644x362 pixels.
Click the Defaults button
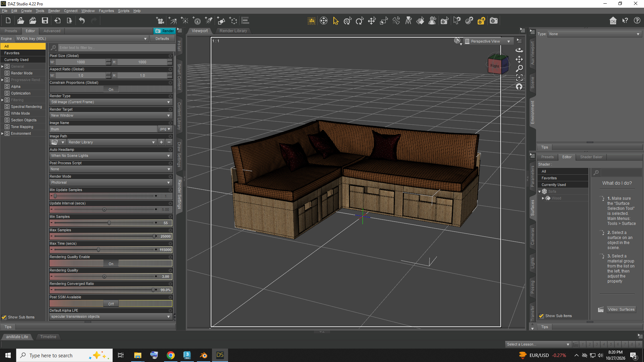(162, 39)
